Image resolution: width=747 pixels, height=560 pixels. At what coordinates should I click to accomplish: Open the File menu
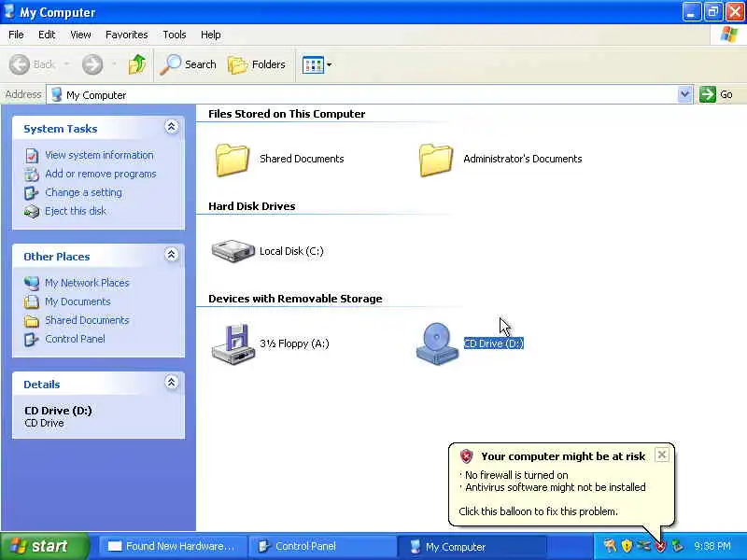click(16, 35)
